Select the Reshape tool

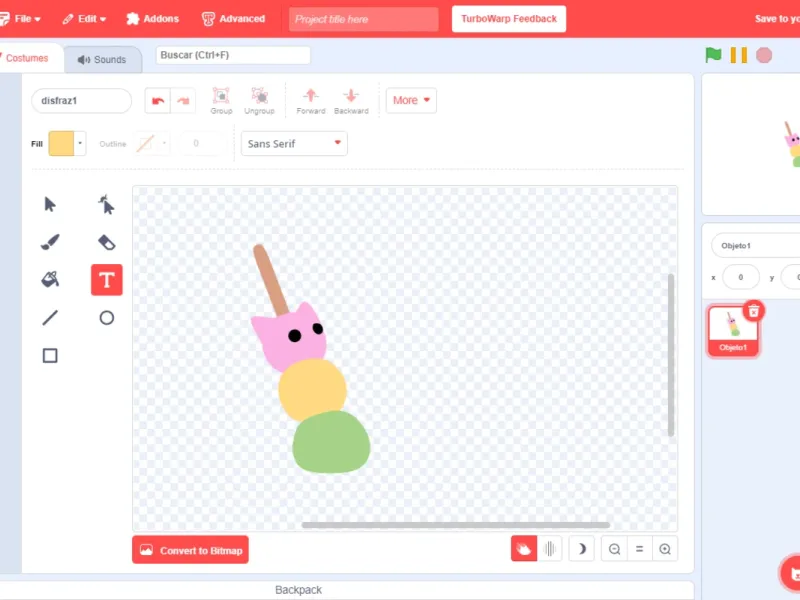107,205
